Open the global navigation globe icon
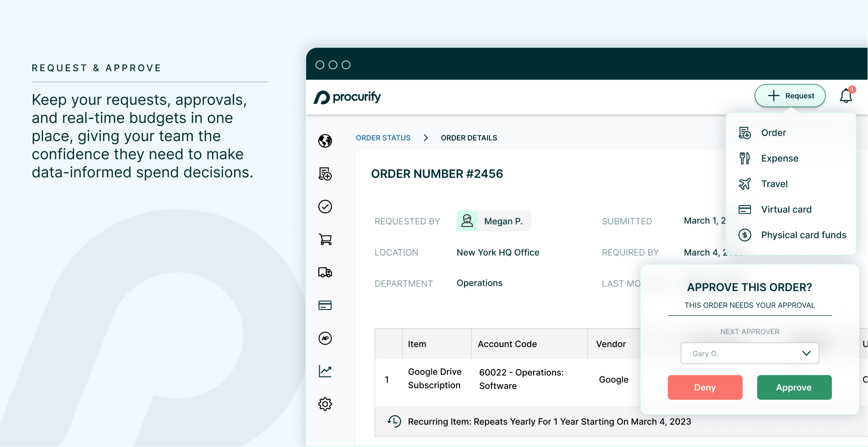 pos(325,141)
